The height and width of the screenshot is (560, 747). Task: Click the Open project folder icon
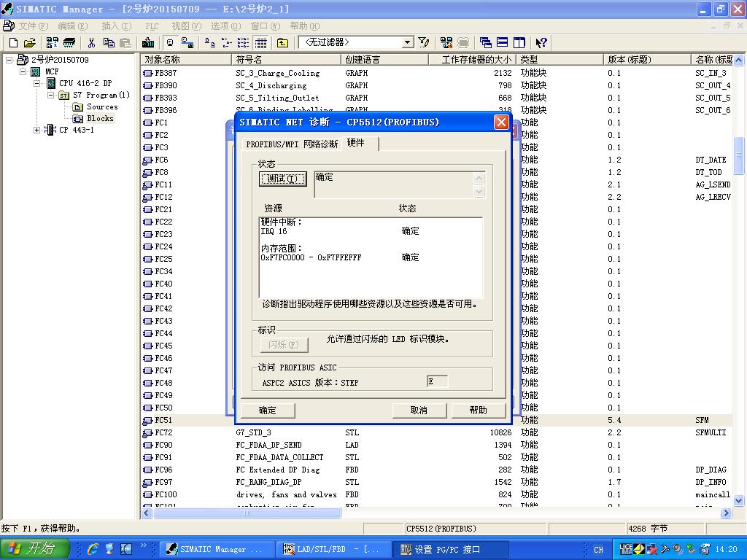click(x=29, y=43)
